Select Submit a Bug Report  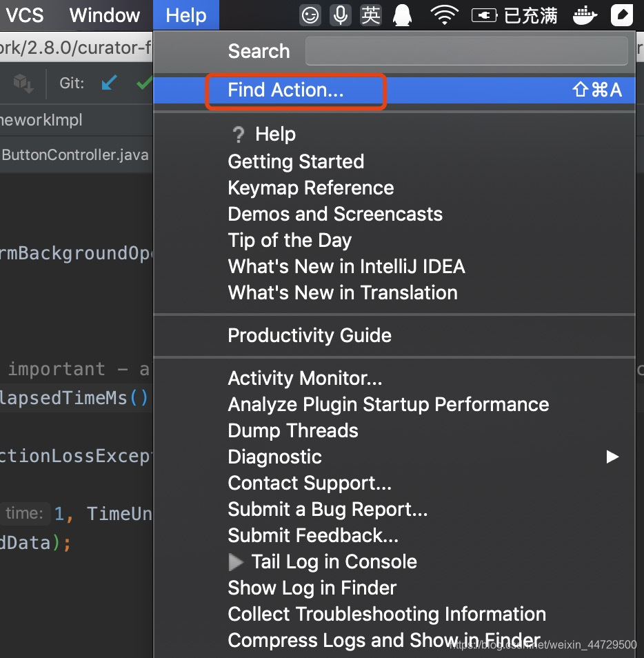[x=328, y=509]
